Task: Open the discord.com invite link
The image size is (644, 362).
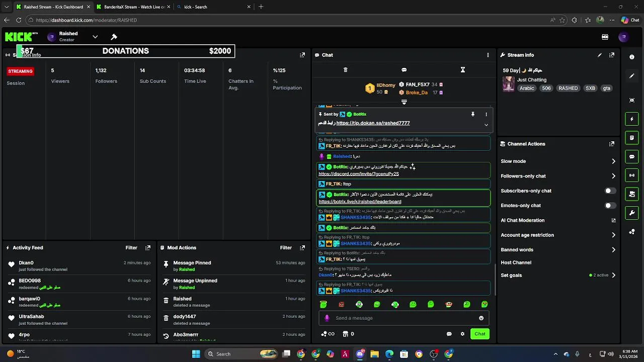Action: click(359, 174)
